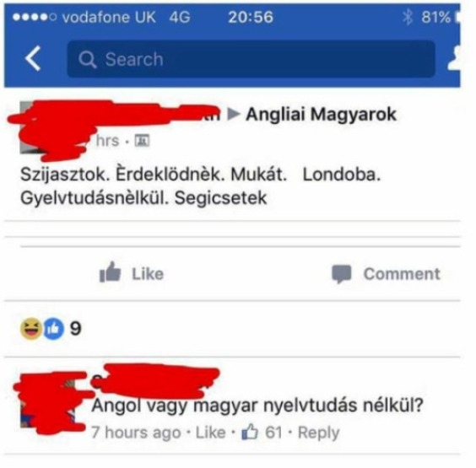Like the post using Like label
Image resolution: width=476 pixels, height=468 pixels.
[x=148, y=274]
